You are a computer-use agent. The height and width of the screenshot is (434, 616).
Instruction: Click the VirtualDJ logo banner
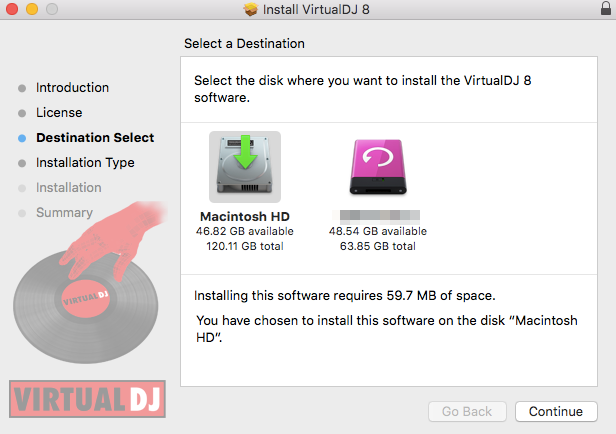(x=87, y=399)
